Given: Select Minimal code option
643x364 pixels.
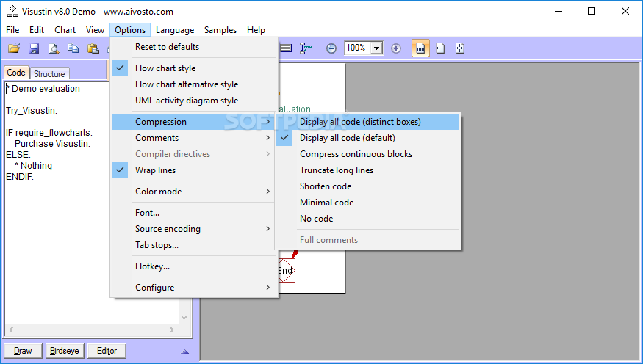Looking at the screenshot, I should [x=368, y=203].
